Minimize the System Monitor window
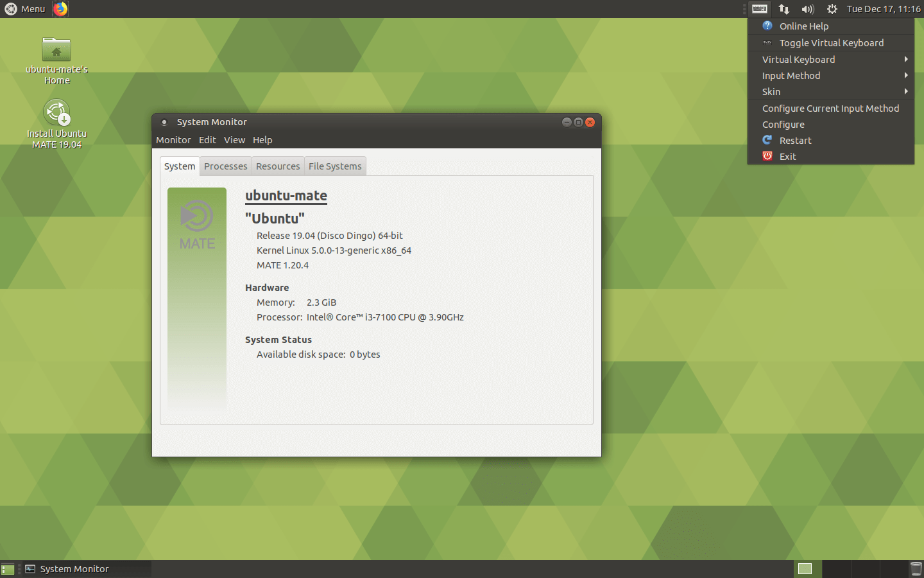Viewport: 924px width, 578px height. [x=567, y=122]
